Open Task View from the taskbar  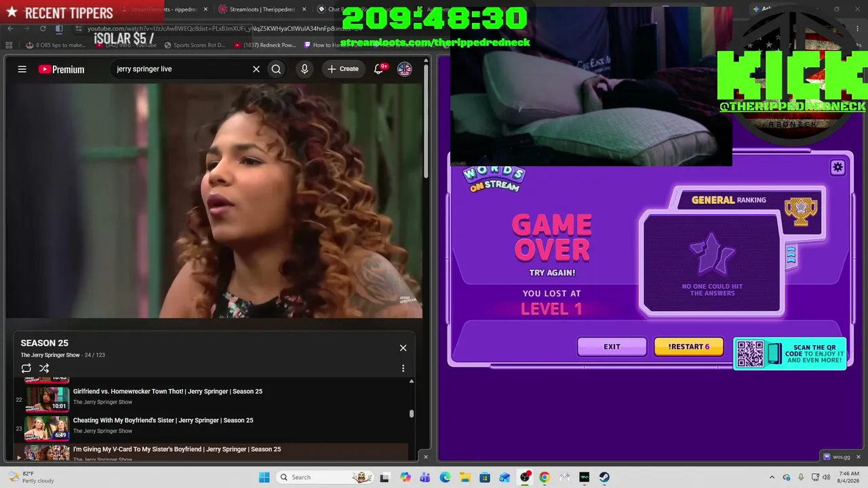(x=384, y=477)
